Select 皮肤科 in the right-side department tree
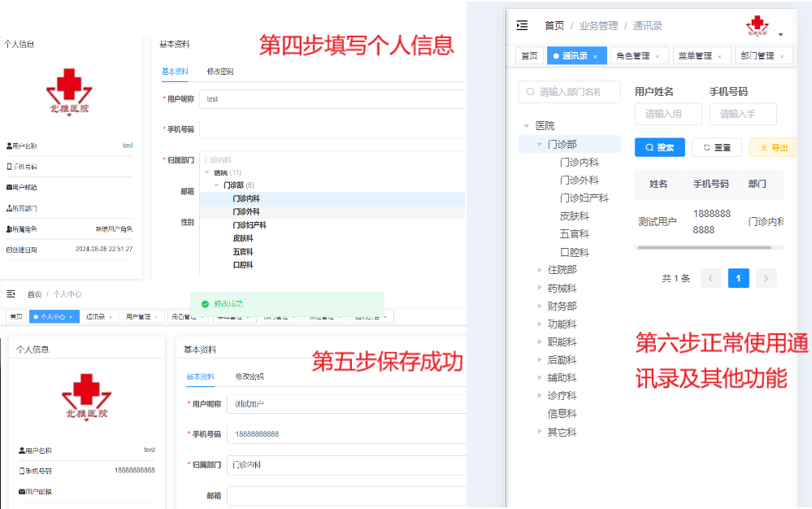Image resolution: width=812 pixels, height=509 pixels. [574, 216]
